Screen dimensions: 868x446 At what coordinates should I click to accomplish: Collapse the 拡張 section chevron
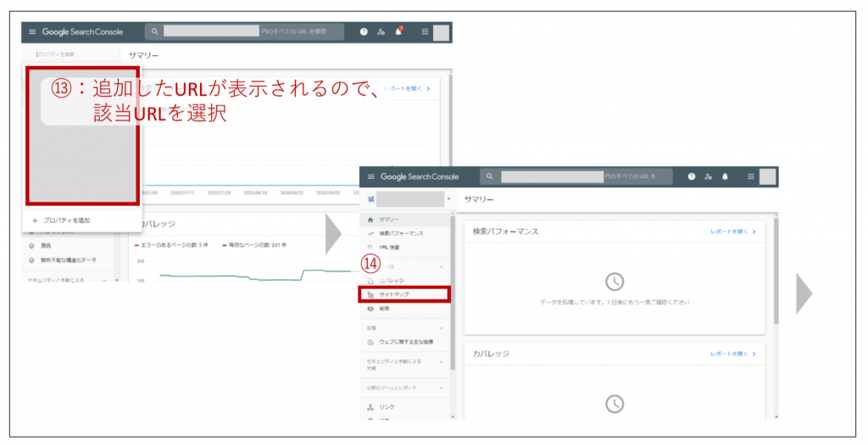point(442,327)
